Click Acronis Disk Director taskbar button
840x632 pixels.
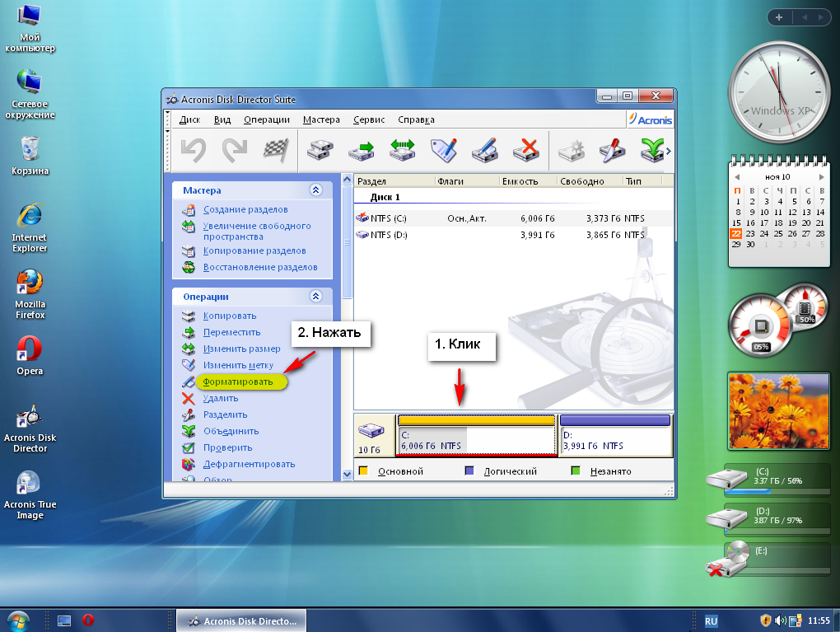click(241, 620)
